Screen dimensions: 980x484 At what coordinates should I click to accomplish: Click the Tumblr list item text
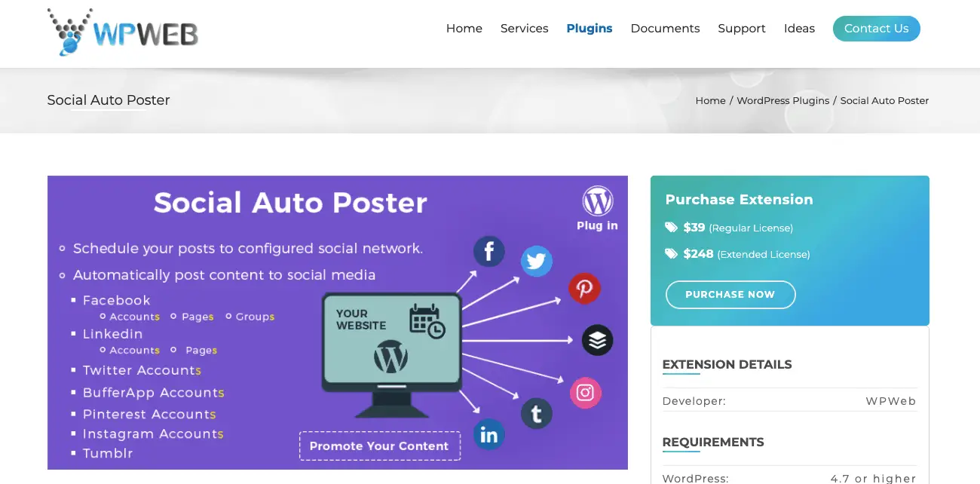108,453
